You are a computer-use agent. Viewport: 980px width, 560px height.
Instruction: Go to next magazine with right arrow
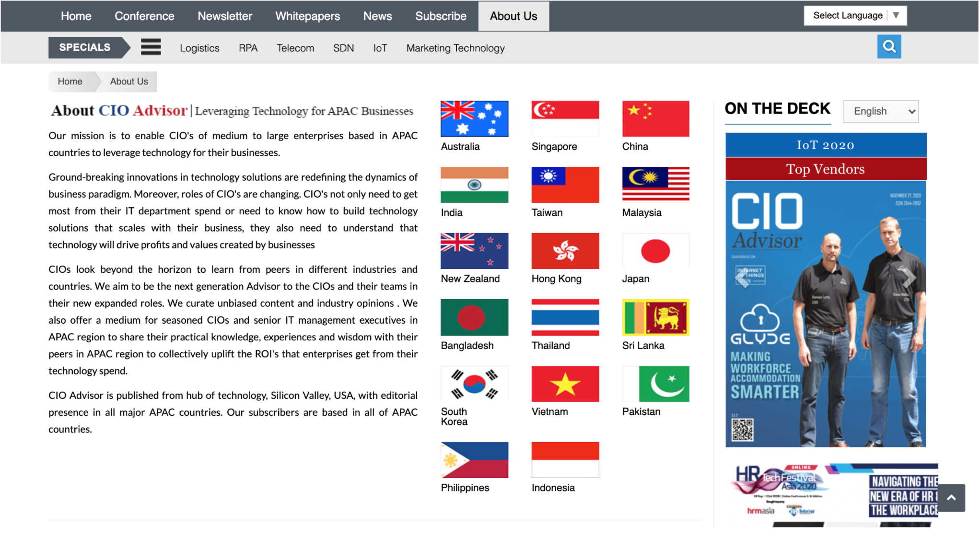[x=909, y=278]
